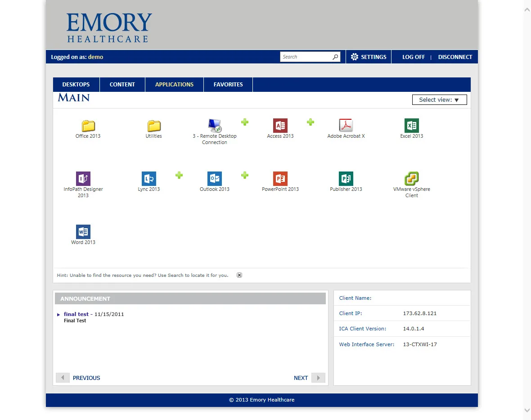The height and width of the screenshot is (420, 531).
Task: Open the Office 2013 folder
Action: [x=88, y=126]
